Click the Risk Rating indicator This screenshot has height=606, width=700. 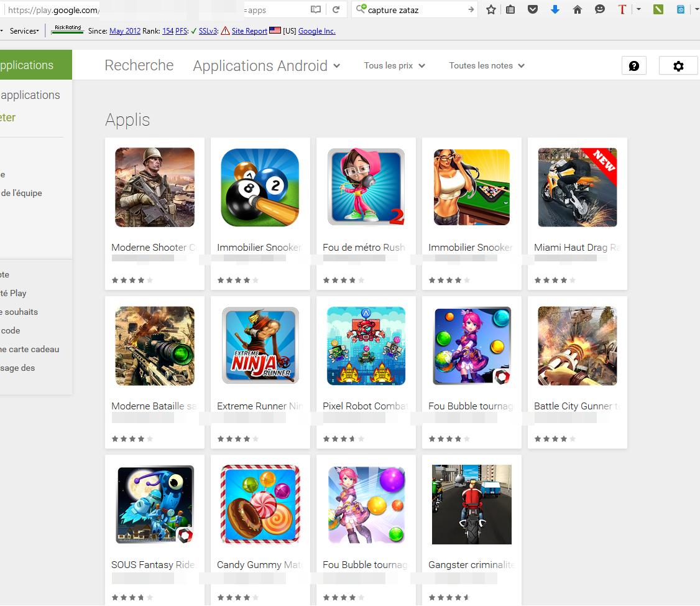click(x=67, y=29)
